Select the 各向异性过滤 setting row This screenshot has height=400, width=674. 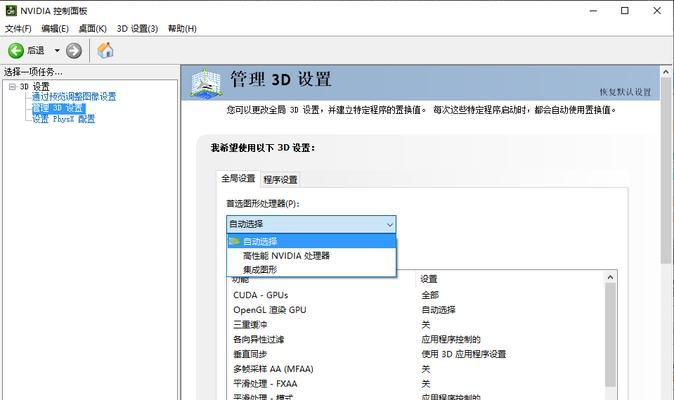[x=415, y=339]
